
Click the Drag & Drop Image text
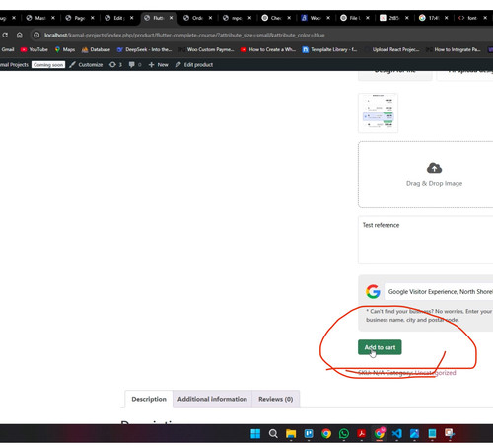pos(434,183)
